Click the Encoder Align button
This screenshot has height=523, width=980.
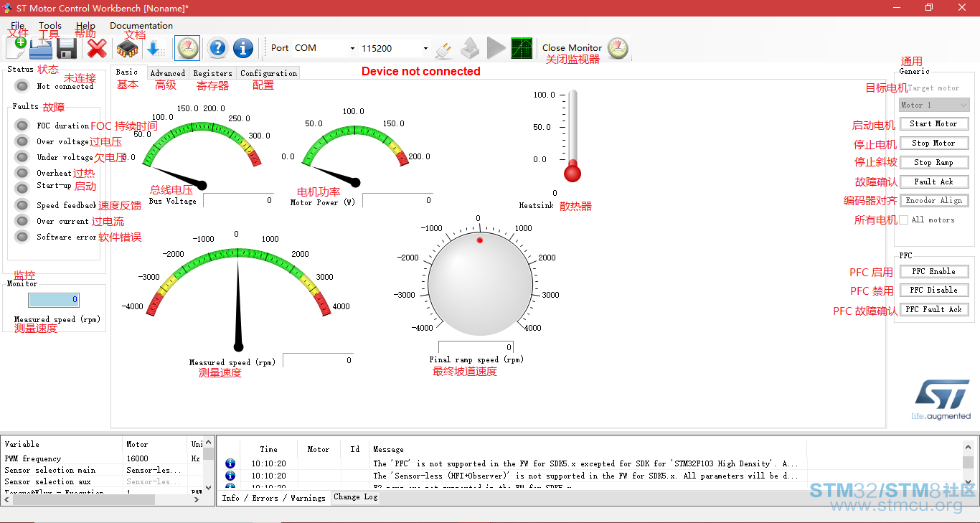[x=934, y=201]
